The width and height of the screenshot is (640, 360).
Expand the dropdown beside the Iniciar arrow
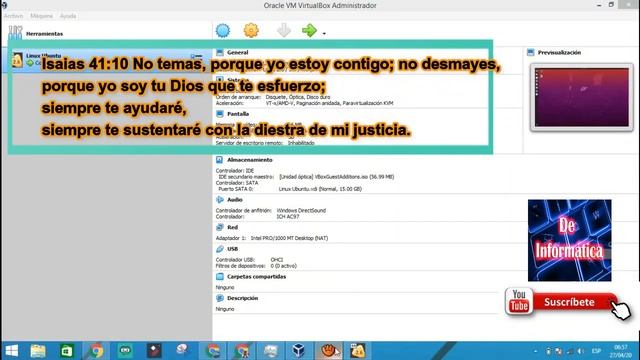point(324,33)
